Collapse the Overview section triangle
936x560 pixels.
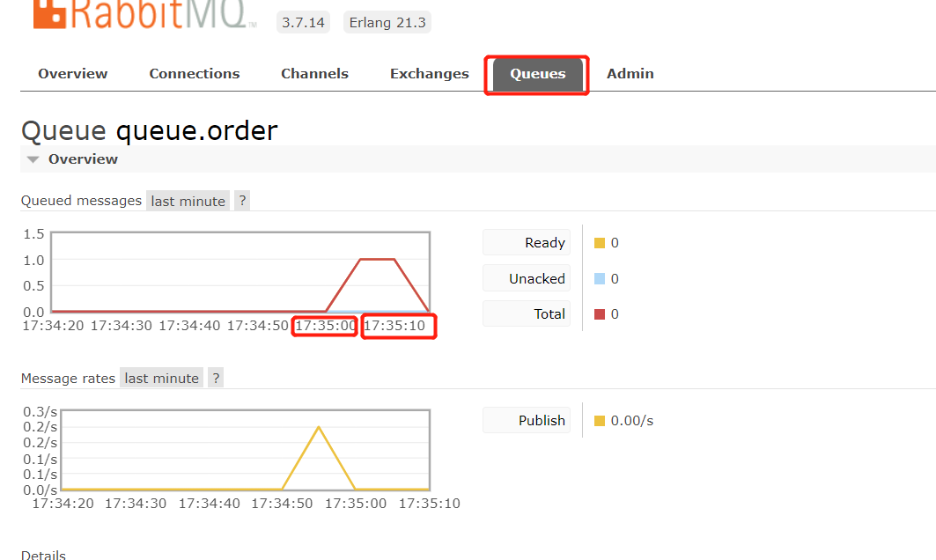click(x=33, y=159)
